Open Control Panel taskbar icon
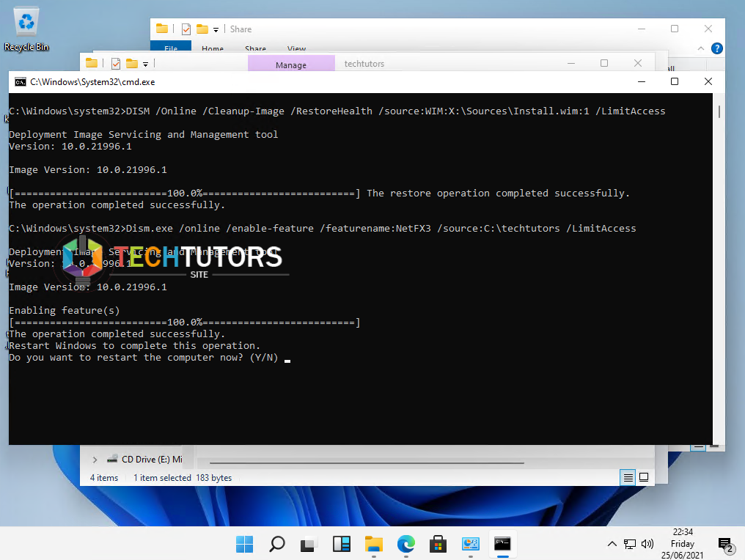This screenshot has width=745, height=560. tap(470, 544)
